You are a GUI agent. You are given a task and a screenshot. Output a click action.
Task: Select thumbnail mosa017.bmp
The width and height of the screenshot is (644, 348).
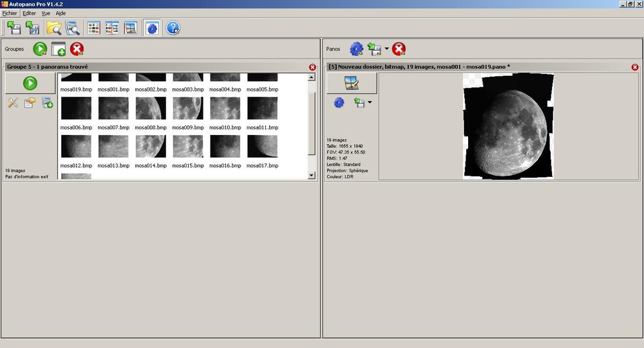(263, 147)
